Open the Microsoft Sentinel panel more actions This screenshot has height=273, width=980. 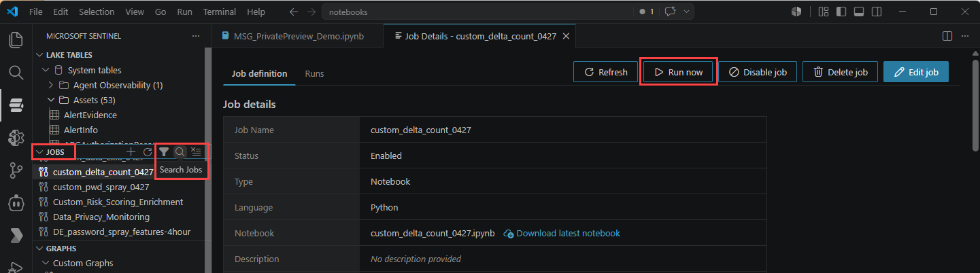click(x=196, y=36)
